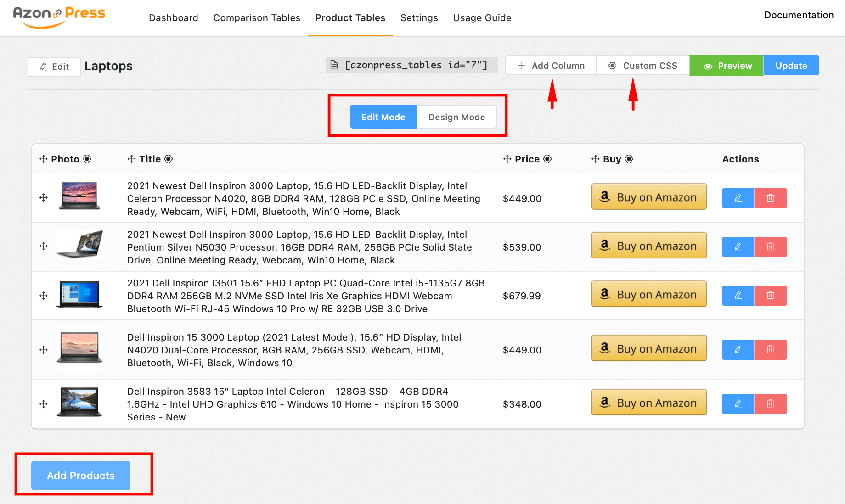Viewport: 845px width, 504px height.
Task: Copy the azonpress_tables id="7" shortcode
Action: click(x=411, y=65)
